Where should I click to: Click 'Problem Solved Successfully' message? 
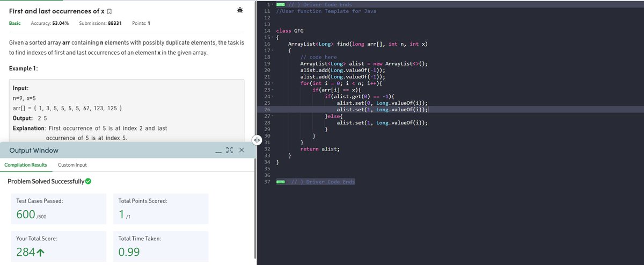pos(46,182)
